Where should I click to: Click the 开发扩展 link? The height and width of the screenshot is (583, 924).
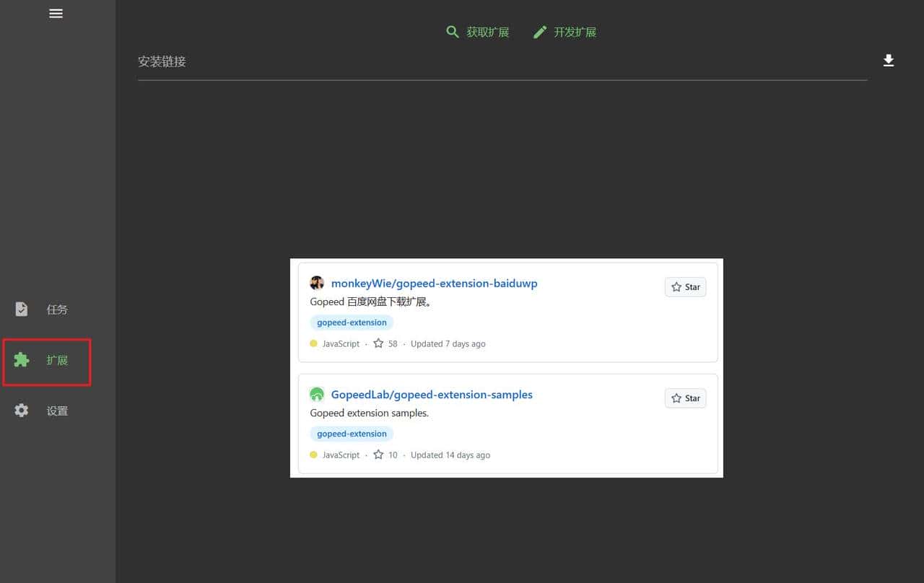[575, 32]
